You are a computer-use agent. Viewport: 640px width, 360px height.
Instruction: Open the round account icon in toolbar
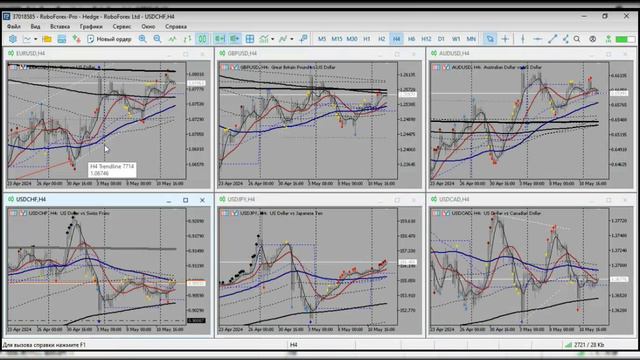pyautogui.click(x=592, y=39)
